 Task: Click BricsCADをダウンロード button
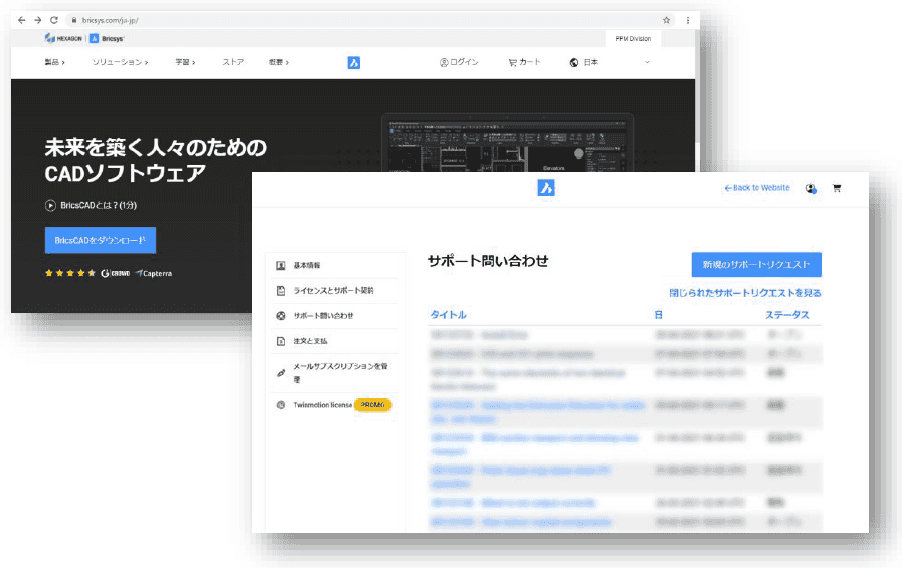101,240
